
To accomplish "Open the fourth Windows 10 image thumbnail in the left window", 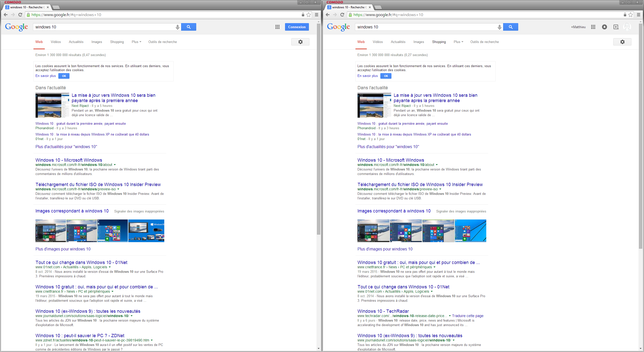I will pos(146,231).
